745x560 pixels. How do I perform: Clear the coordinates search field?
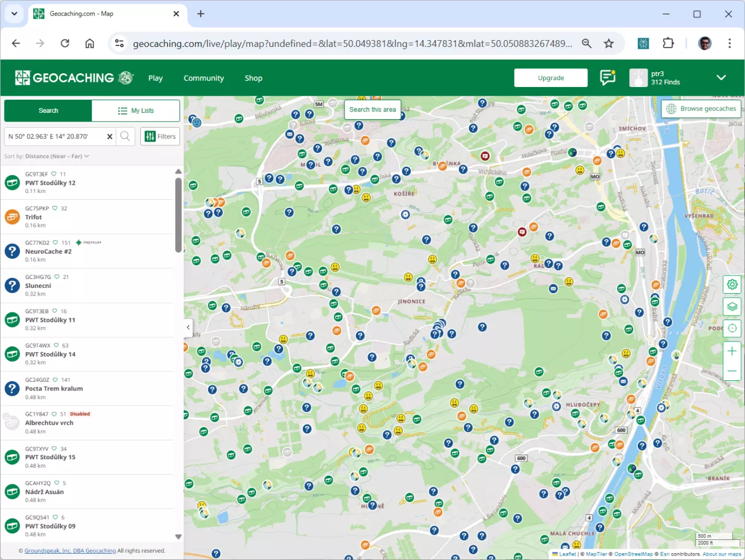point(109,136)
